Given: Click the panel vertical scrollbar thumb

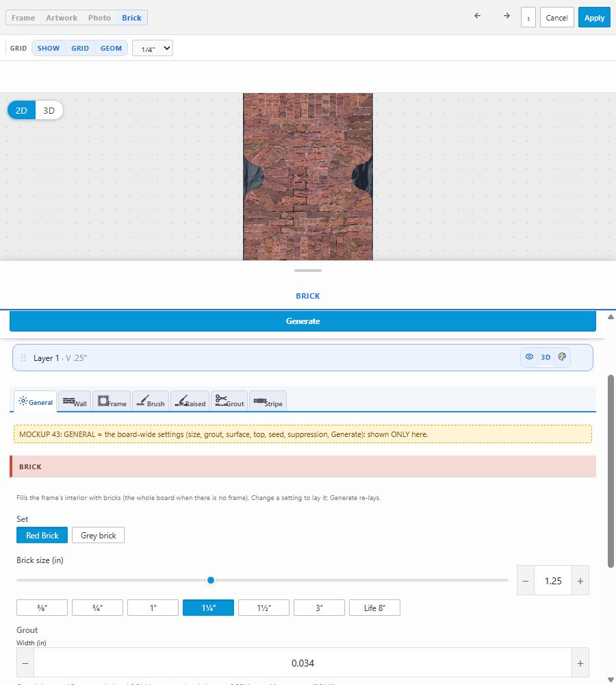Looking at the screenshot, I should [x=611, y=471].
